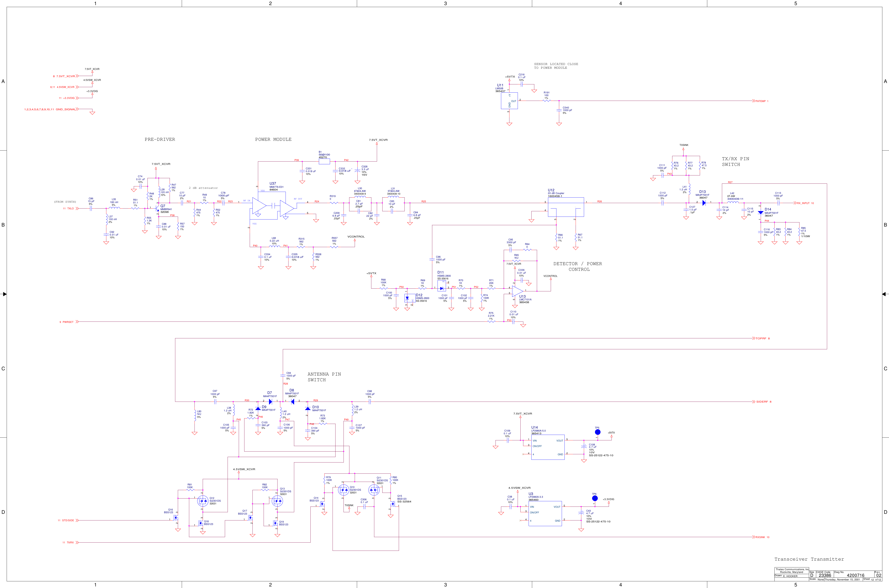This screenshot has height=588, width=889.
Task: Click the TXSINK label above R77
Action: tap(684, 145)
